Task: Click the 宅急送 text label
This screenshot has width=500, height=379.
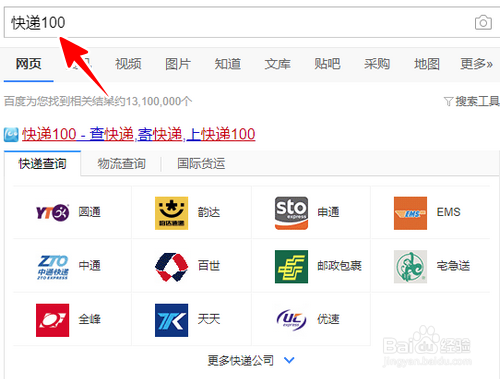Action: click(453, 266)
